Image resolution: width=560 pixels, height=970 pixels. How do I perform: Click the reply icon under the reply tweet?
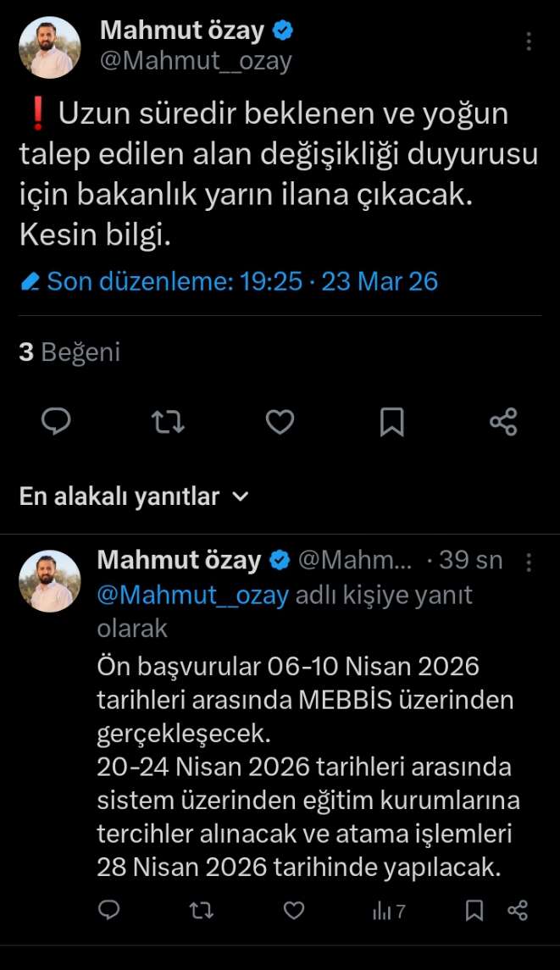(x=108, y=912)
